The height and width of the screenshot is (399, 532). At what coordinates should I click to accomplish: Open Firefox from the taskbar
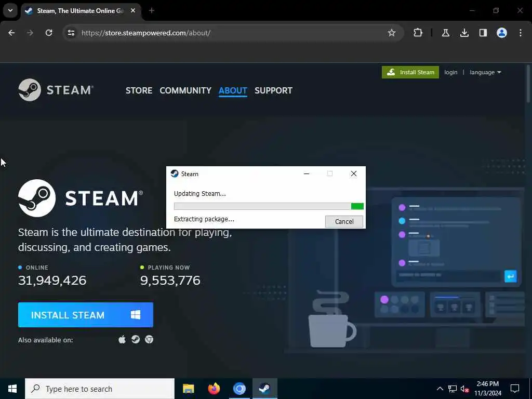(214, 389)
